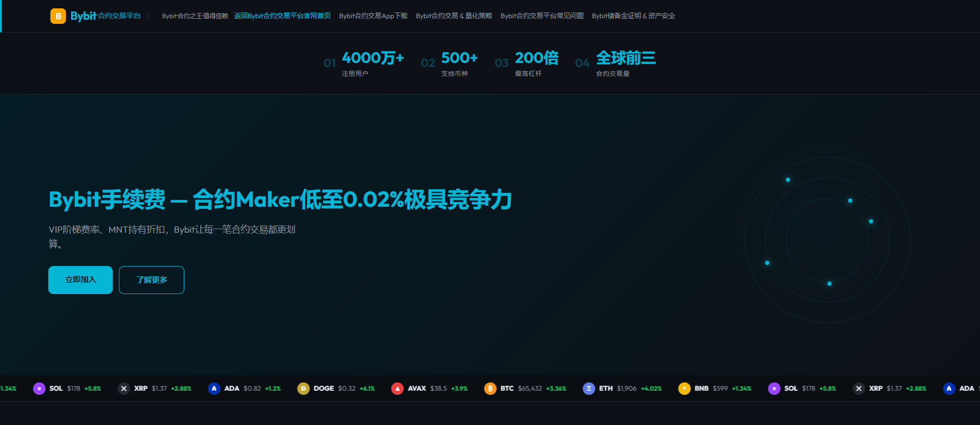Click the "最高杠杆" label

[528, 74]
